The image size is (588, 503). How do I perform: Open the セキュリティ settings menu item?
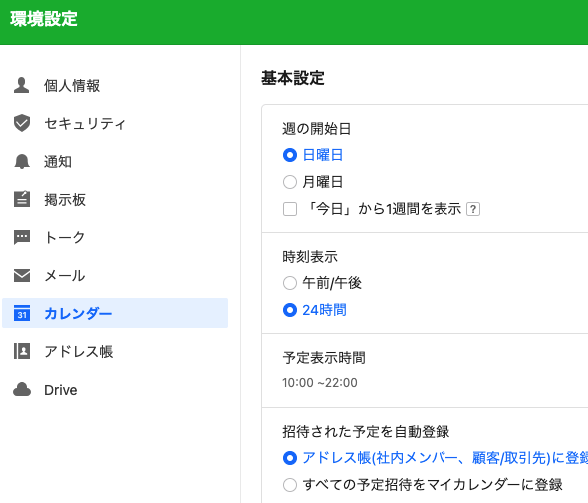click(115, 123)
